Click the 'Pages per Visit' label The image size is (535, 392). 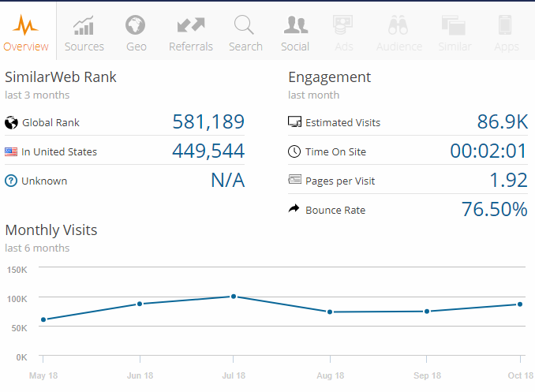(x=340, y=181)
